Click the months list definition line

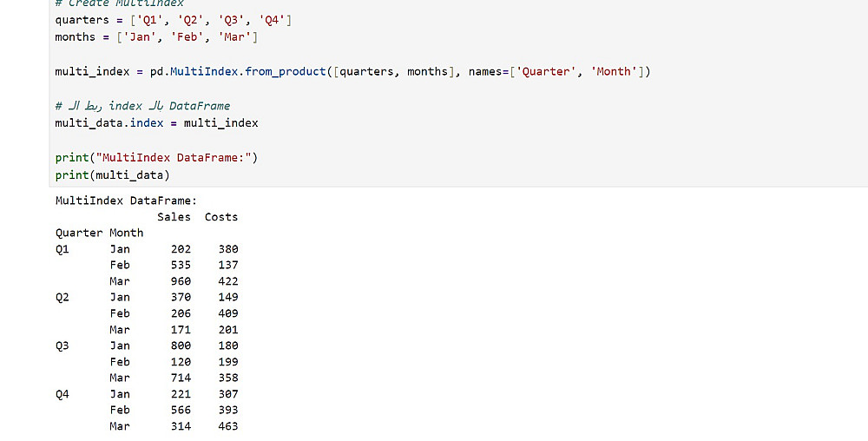coord(156,37)
